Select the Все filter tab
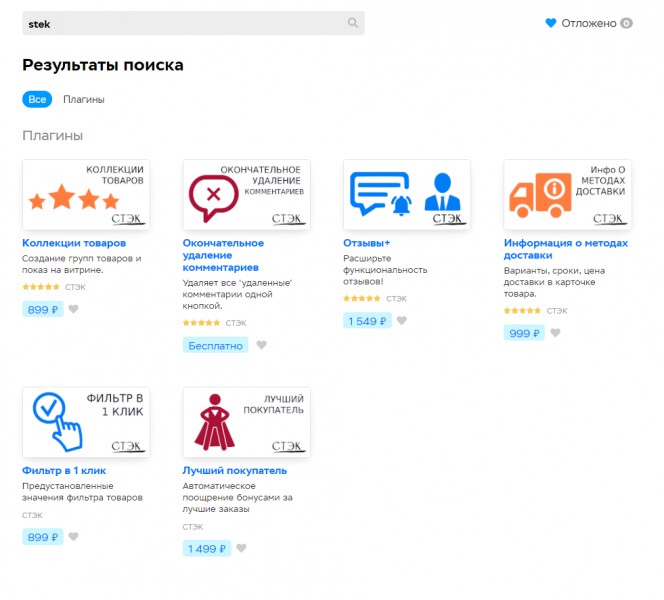The width and height of the screenshot is (664, 600). click(37, 99)
